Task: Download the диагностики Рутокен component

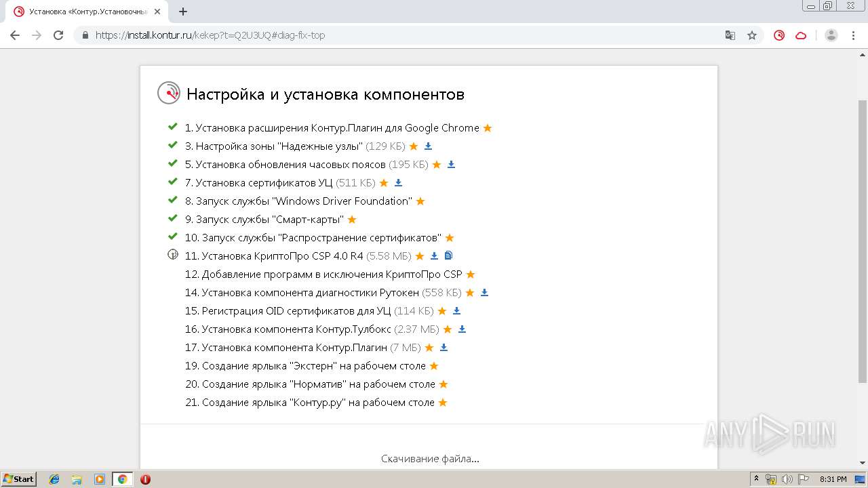Action: 484,293
